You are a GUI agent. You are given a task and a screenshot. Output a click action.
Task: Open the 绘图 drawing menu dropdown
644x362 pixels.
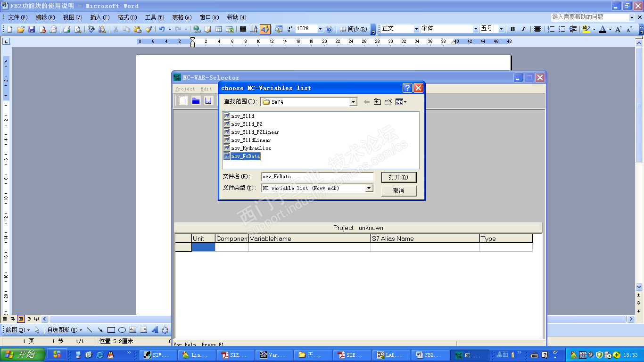click(18, 330)
